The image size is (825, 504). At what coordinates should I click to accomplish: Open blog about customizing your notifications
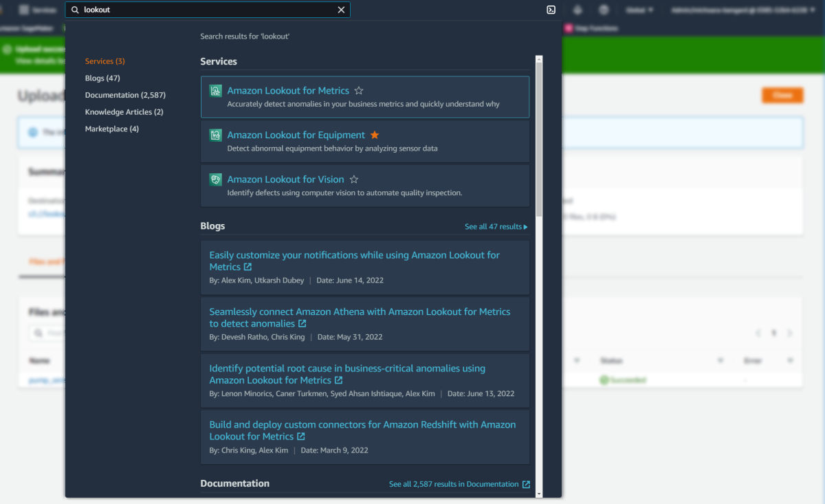(354, 261)
